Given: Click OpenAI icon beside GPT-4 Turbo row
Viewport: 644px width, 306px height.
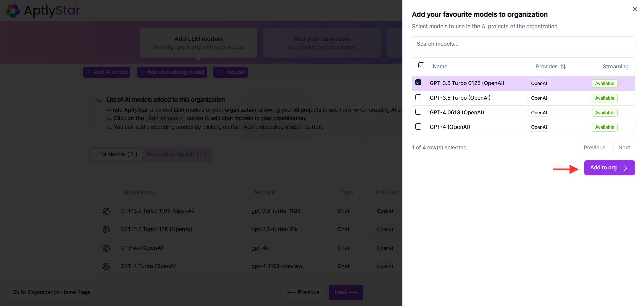Looking at the screenshot, I should coord(106,266).
